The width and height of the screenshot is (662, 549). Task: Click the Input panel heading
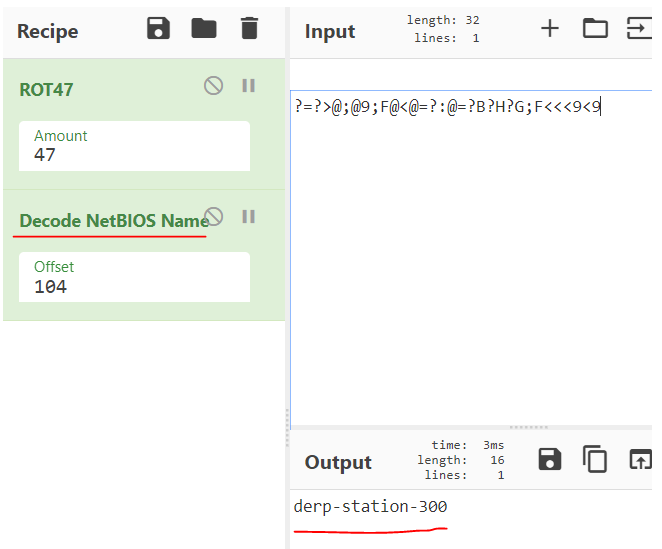[330, 31]
